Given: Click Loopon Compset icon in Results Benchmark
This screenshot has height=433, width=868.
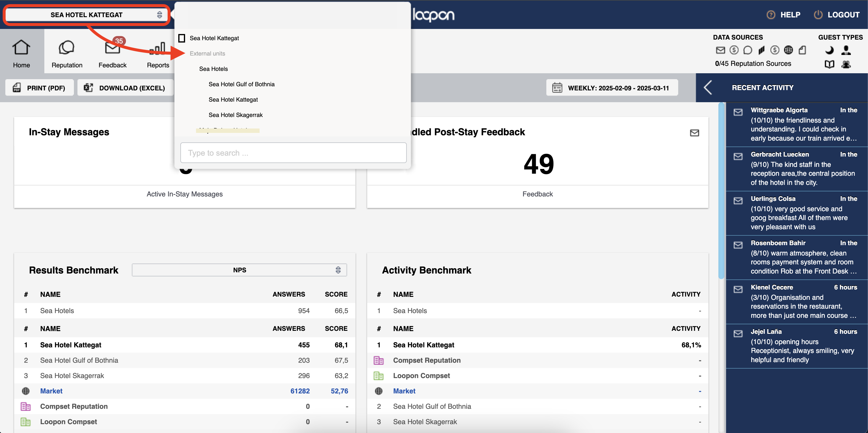Looking at the screenshot, I should point(26,421).
